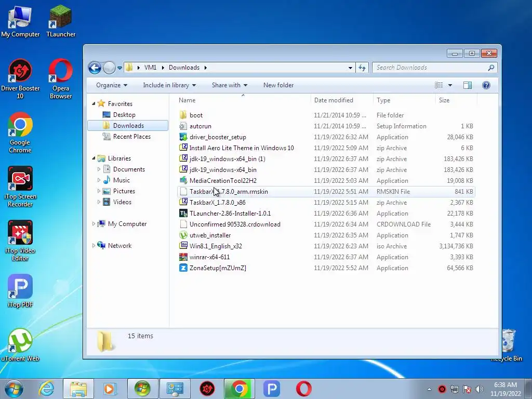Select Videos library in navigation pane
The width and height of the screenshot is (532, 399).
pos(122,202)
